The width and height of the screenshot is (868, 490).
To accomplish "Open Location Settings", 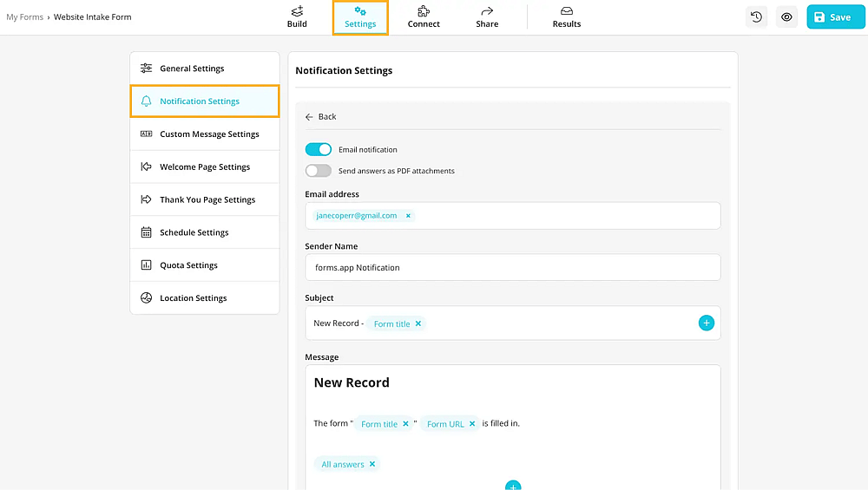I will (205, 298).
